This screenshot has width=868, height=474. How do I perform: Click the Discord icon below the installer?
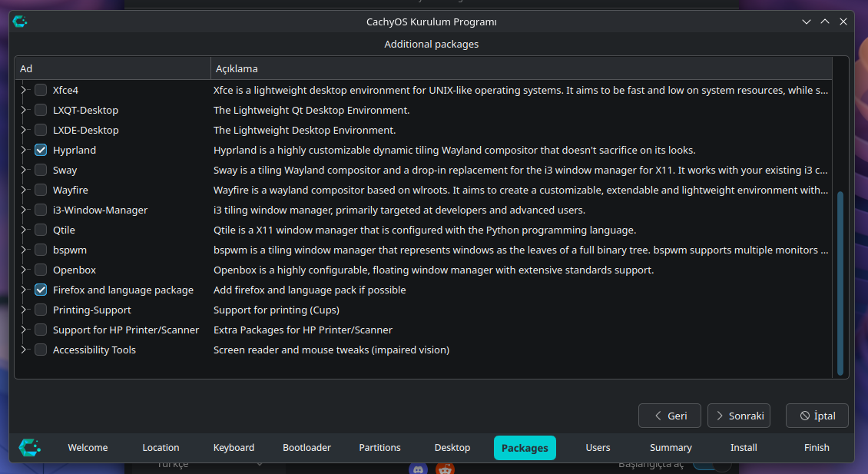[x=419, y=469]
